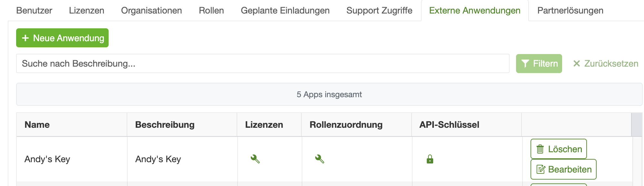Switch to the Benutzer tab

click(34, 11)
